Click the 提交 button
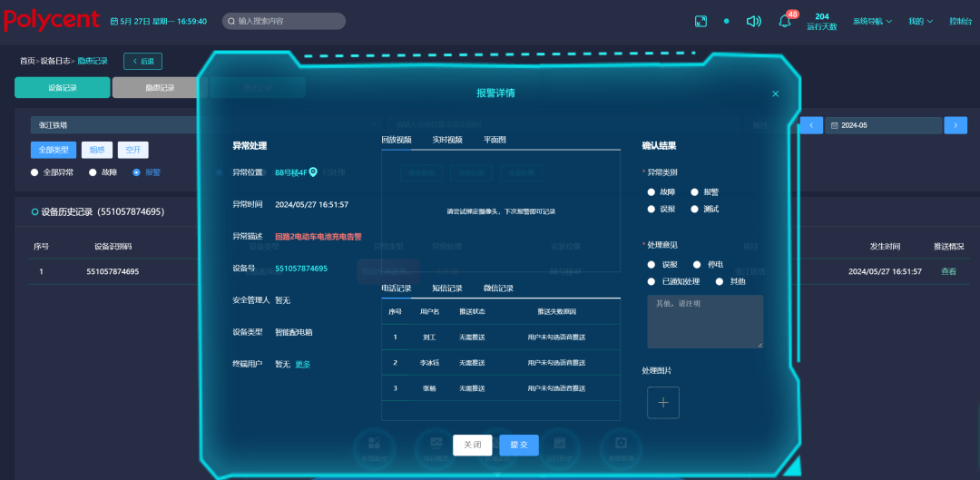This screenshot has height=480, width=980. click(519, 445)
